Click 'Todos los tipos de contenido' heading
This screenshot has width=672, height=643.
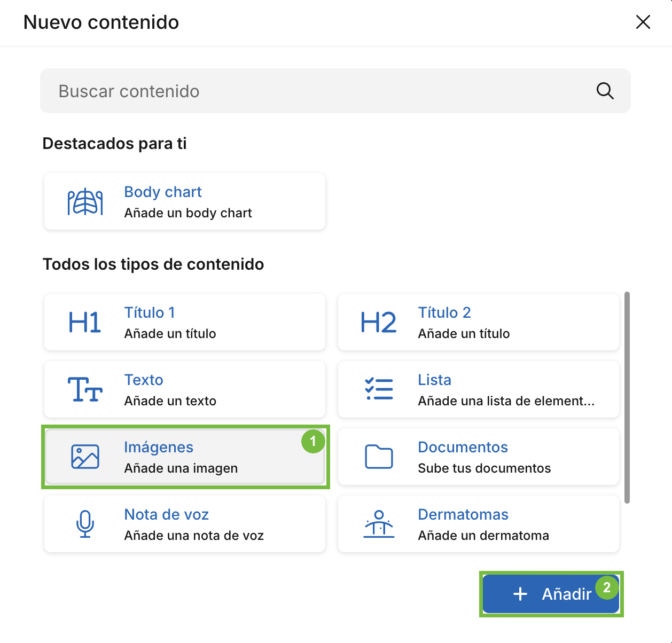tap(153, 264)
